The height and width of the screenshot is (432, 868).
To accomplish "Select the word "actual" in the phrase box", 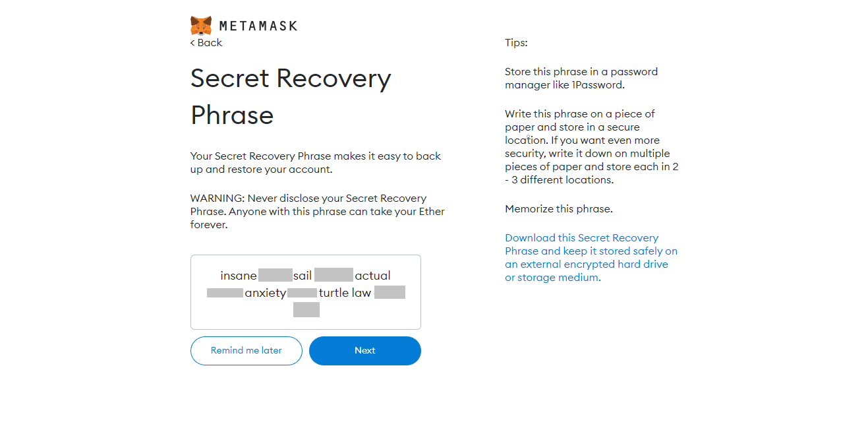I will (x=372, y=276).
